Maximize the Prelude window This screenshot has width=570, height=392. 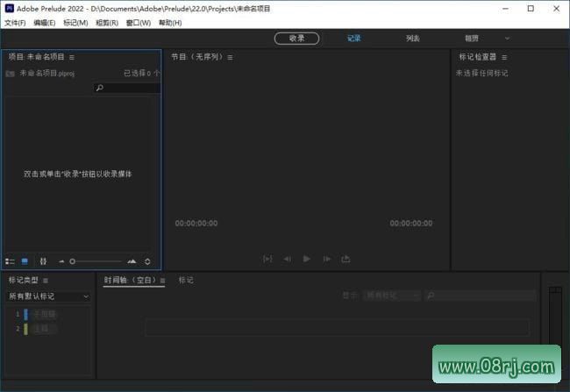(x=531, y=9)
